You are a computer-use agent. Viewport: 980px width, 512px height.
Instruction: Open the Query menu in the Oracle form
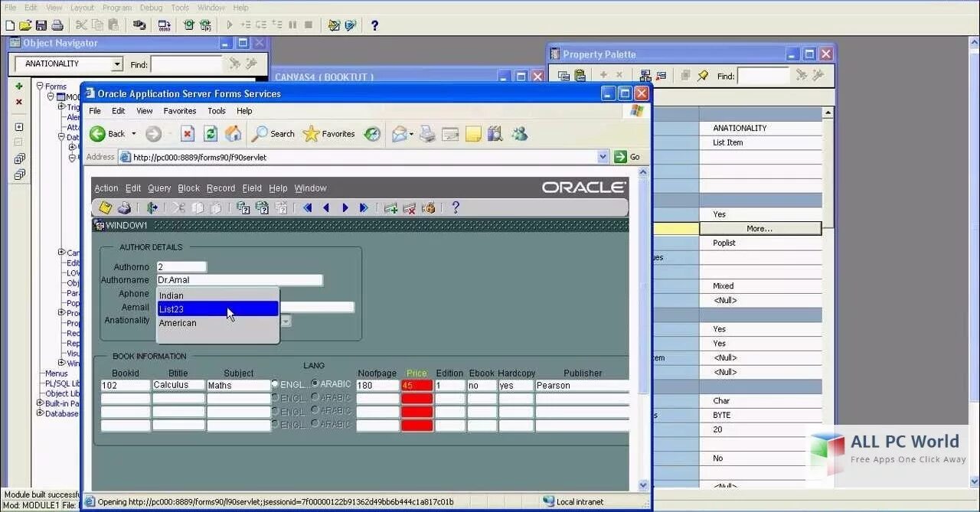(x=159, y=188)
